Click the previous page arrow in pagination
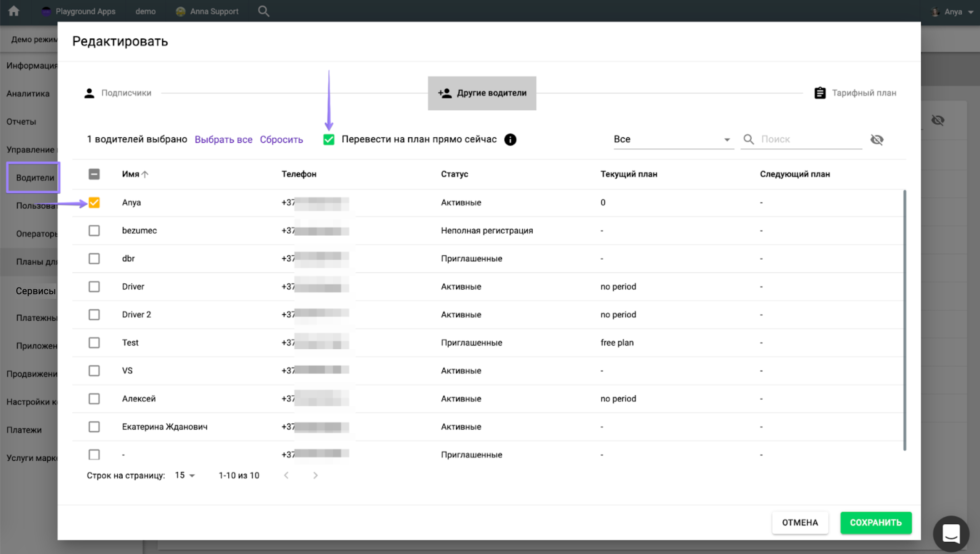Viewport: 980px width, 554px height. click(x=286, y=475)
